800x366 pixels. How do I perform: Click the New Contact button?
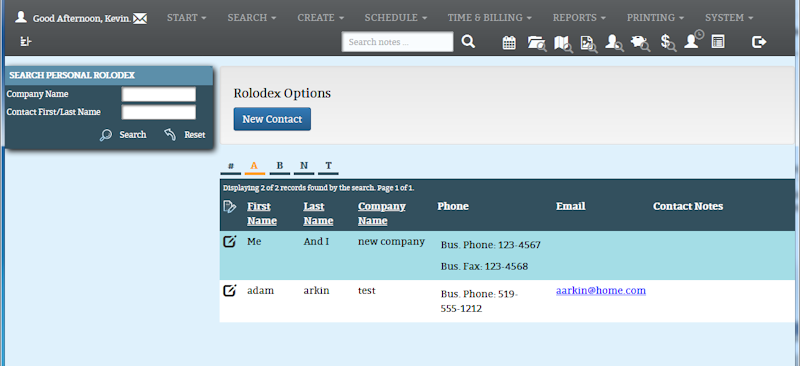point(272,119)
